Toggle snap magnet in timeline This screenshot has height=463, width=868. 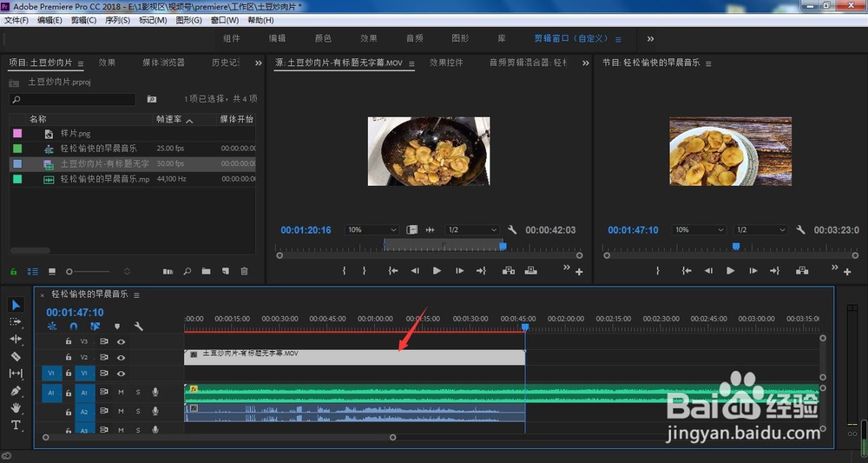(x=74, y=327)
